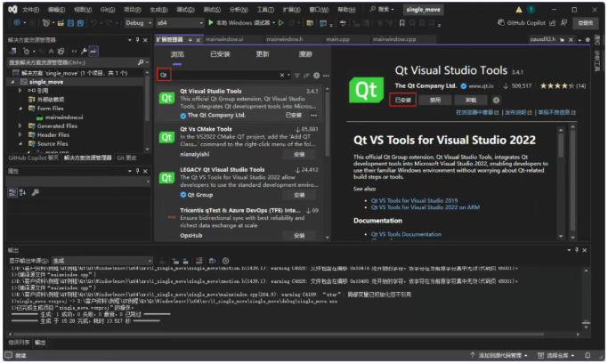The height and width of the screenshot is (364, 608).
Task: Click Collapse All icon in Solution Explorer toolbar
Action: tap(51, 51)
